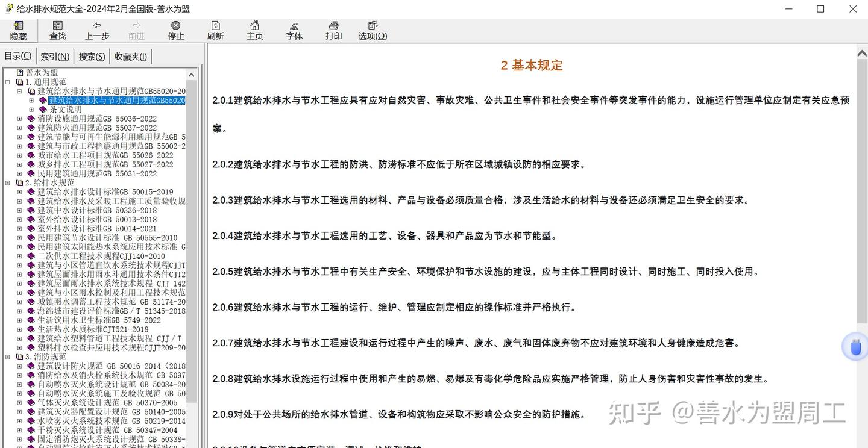Open the 收藏夹(I) favorites tab
Screen dimensions: 868x448
coord(130,55)
